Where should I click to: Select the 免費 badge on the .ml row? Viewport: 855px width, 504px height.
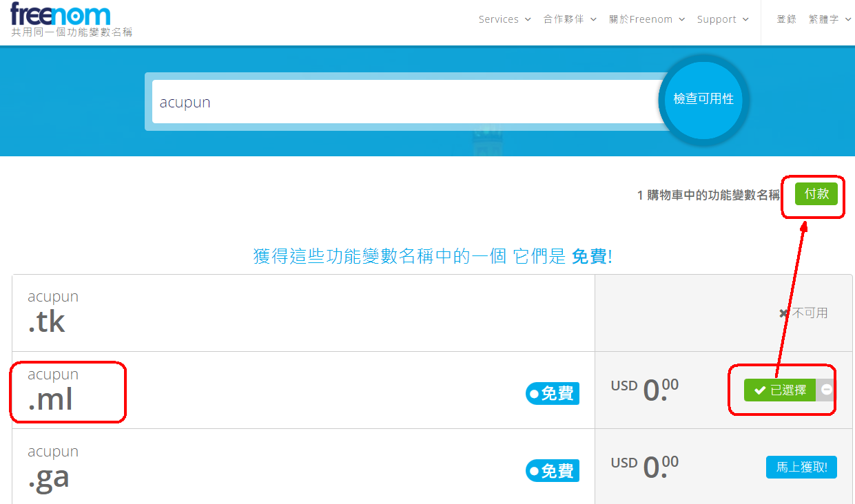click(x=553, y=393)
